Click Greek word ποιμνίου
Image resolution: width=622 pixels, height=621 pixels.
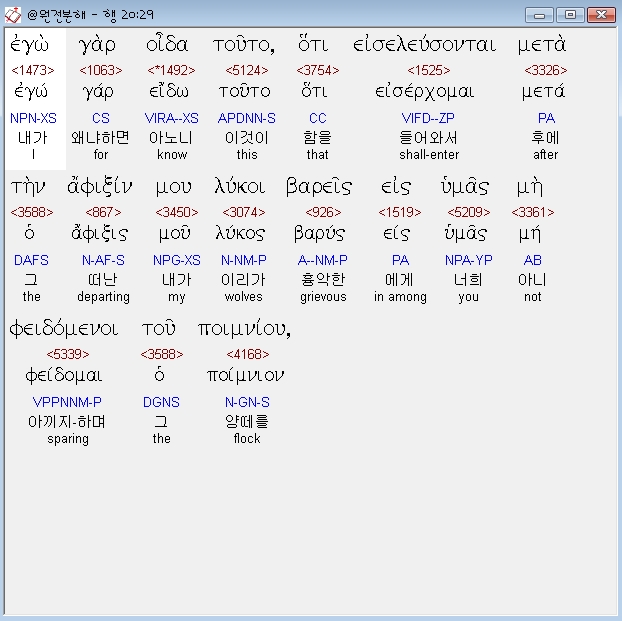[x=244, y=329]
